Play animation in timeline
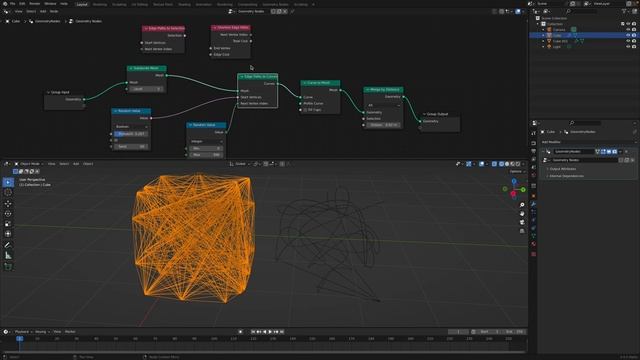Image resolution: width=640 pixels, height=360 pixels. [x=270, y=332]
